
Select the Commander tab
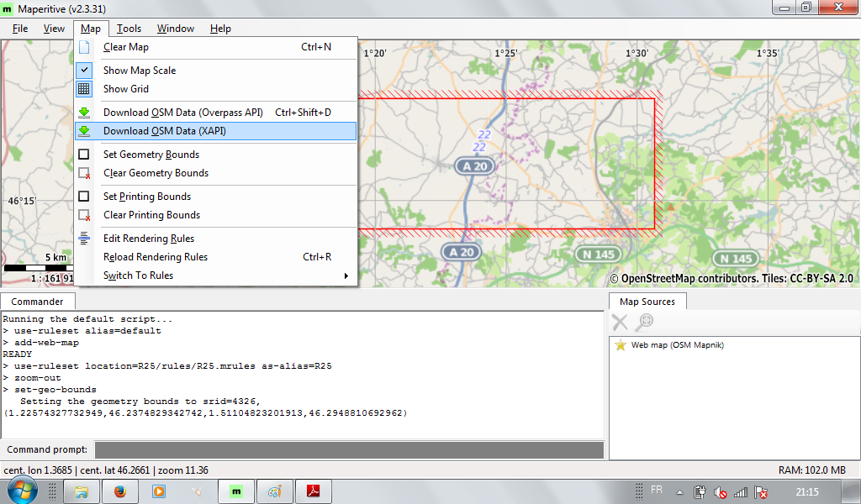click(37, 302)
